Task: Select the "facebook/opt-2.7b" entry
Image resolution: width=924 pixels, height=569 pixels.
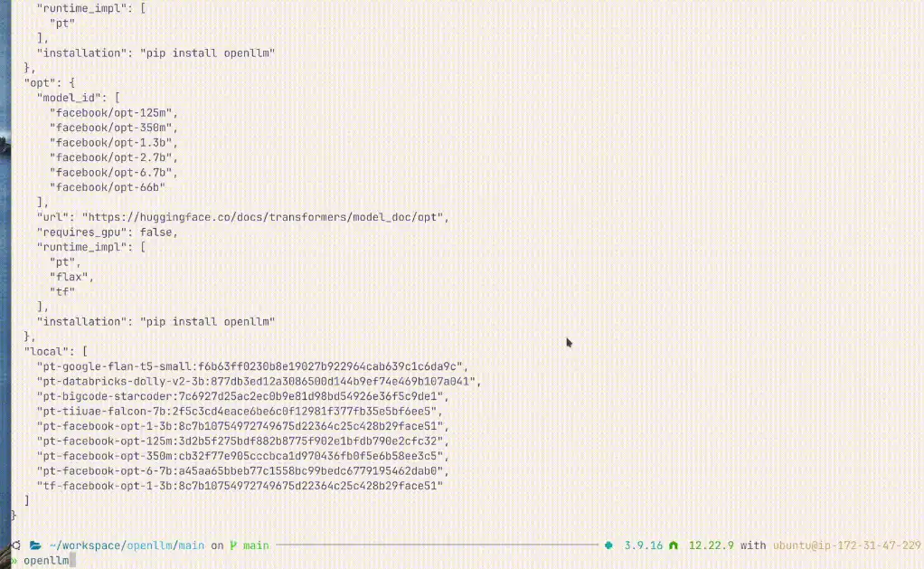Action: point(113,157)
